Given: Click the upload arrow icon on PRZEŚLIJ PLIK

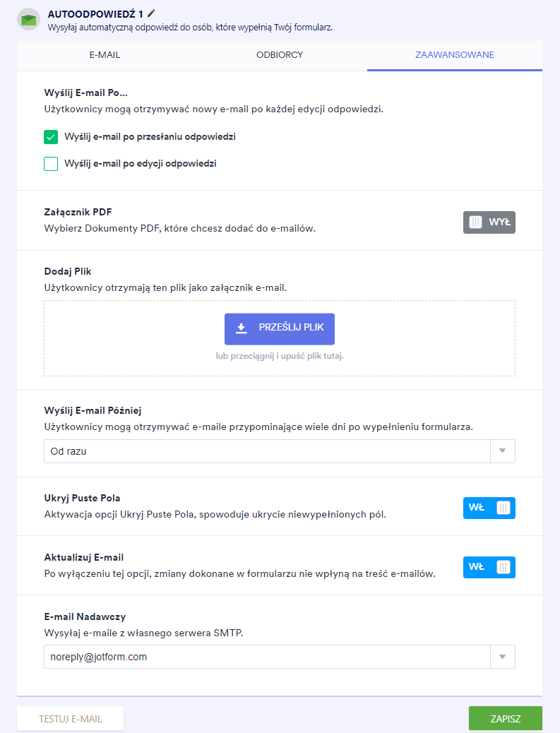Looking at the screenshot, I should tap(242, 328).
